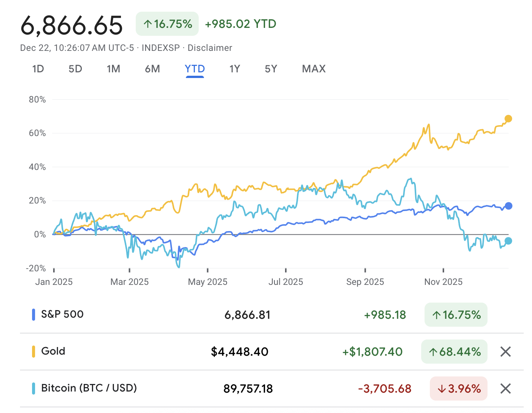Image resolution: width=532 pixels, height=413 pixels.
Task: Select the 1M time range tab
Action: tap(113, 69)
